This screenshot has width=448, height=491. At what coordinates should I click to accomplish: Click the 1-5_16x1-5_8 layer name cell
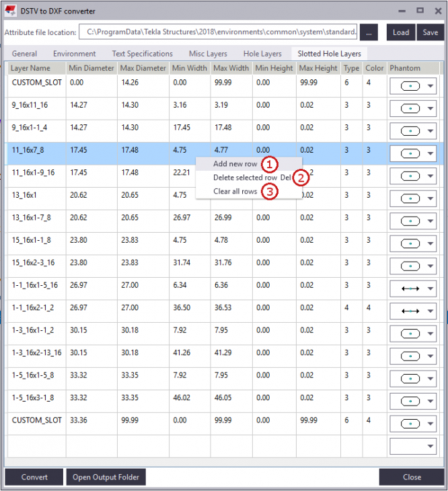(x=37, y=379)
